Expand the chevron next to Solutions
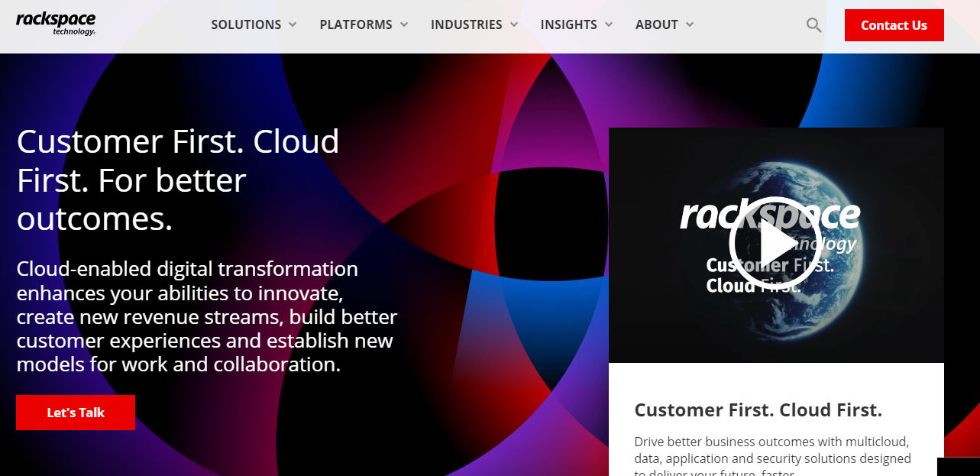Viewport: 980px width, 476px height. (x=293, y=24)
